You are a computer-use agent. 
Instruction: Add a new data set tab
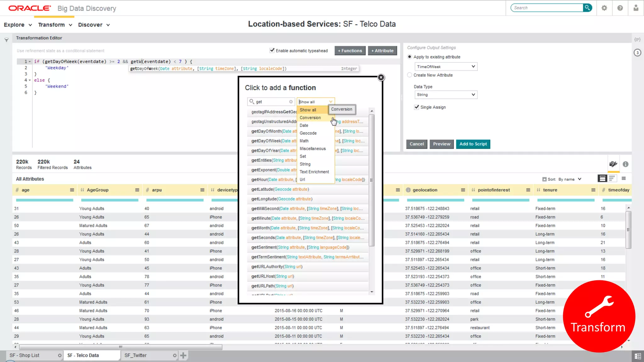point(183,355)
